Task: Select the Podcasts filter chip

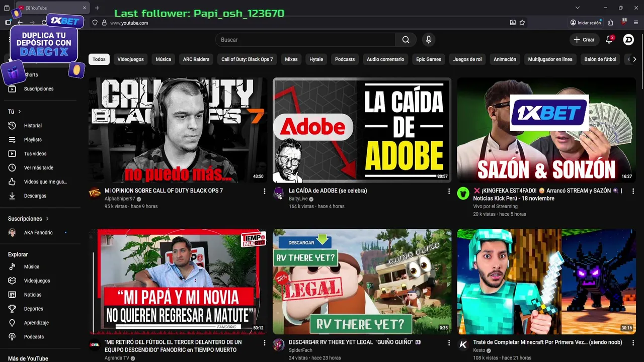Action: coord(345,59)
